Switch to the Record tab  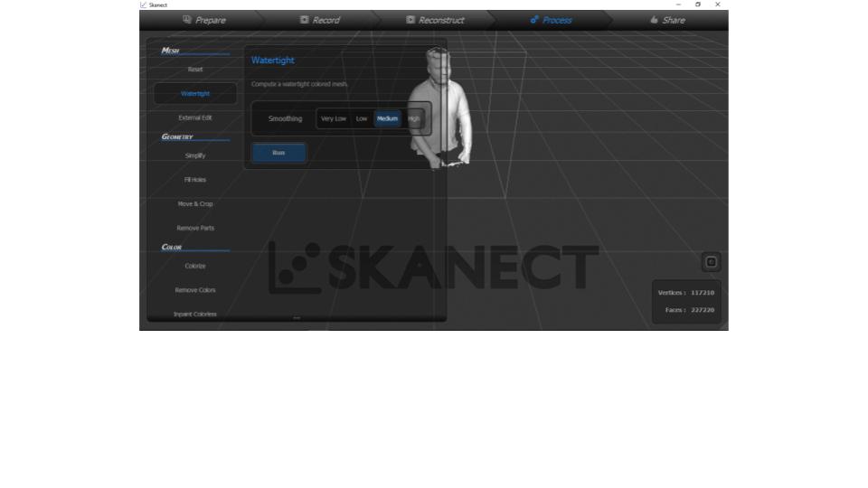[x=319, y=20]
